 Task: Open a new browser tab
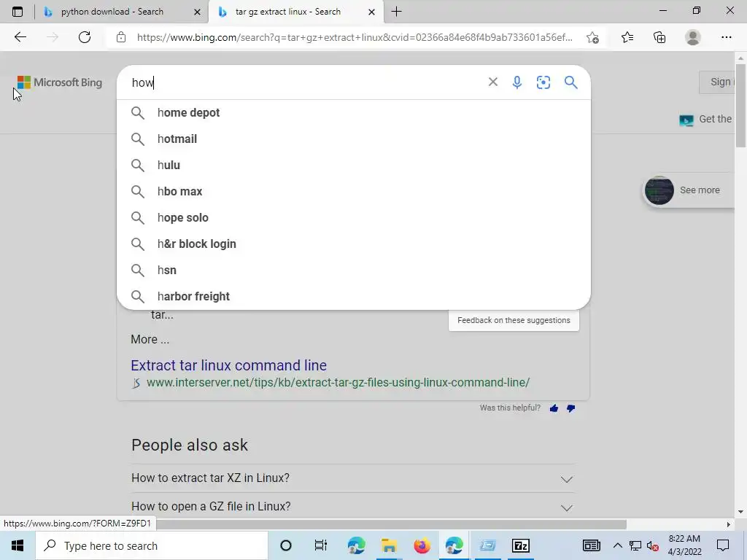396,12
